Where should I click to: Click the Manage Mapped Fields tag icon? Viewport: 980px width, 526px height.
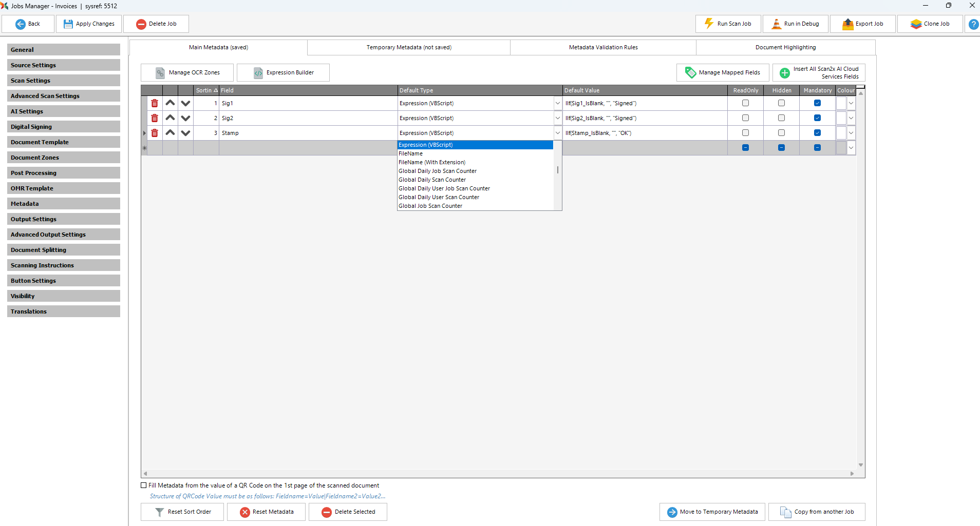[x=691, y=73]
